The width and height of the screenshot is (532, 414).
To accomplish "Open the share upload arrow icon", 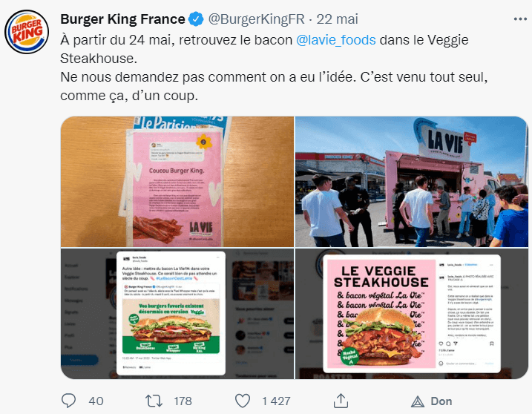I will (x=341, y=401).
